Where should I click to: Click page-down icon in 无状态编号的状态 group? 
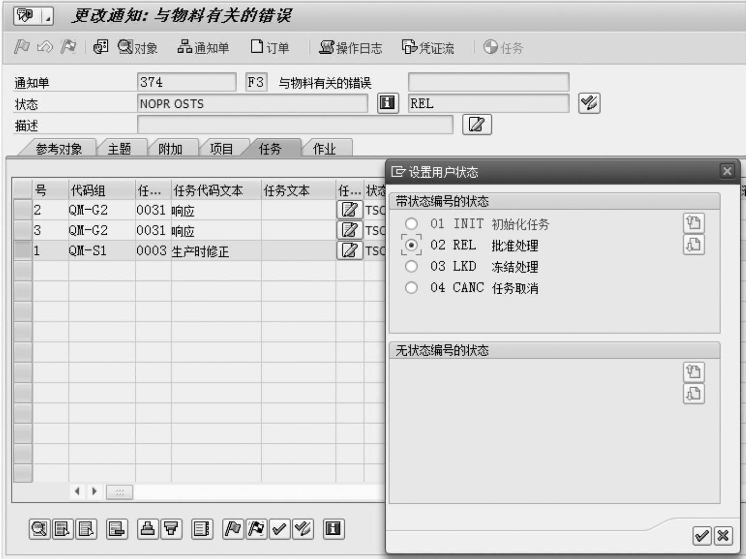(x=693, y=394)
